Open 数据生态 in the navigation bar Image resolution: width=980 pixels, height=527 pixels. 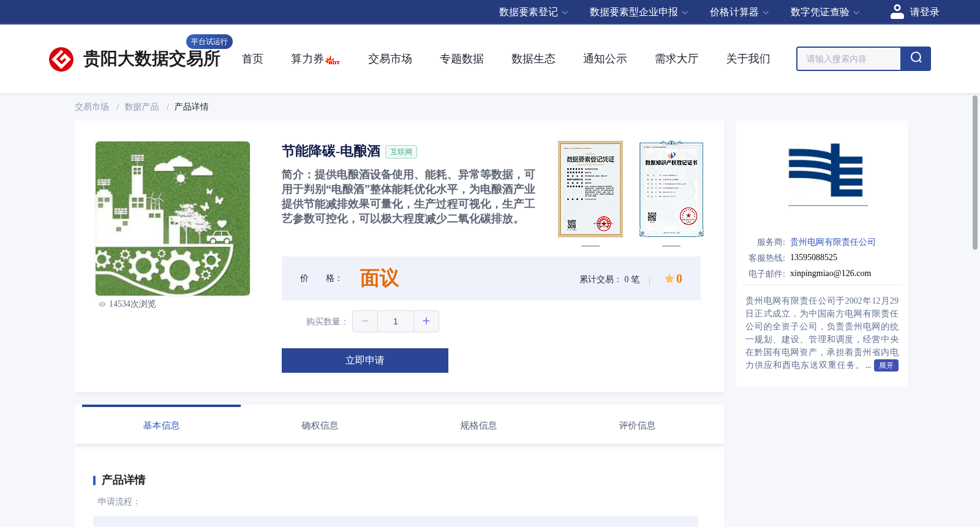[x=533, y=59]
